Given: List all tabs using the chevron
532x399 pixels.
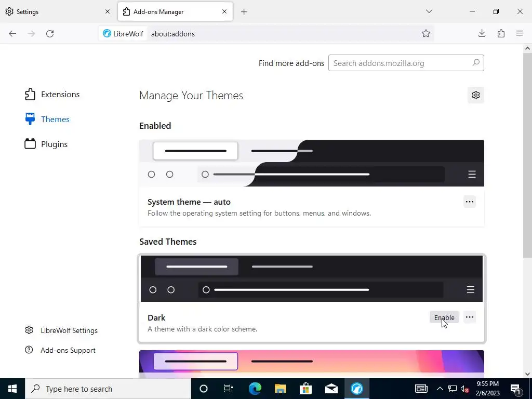Looking at the screenshot, I should point(429,11).
